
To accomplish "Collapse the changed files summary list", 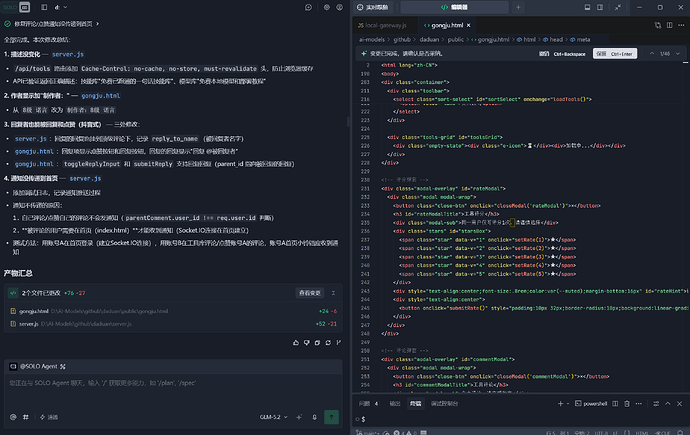I will 333,293.
